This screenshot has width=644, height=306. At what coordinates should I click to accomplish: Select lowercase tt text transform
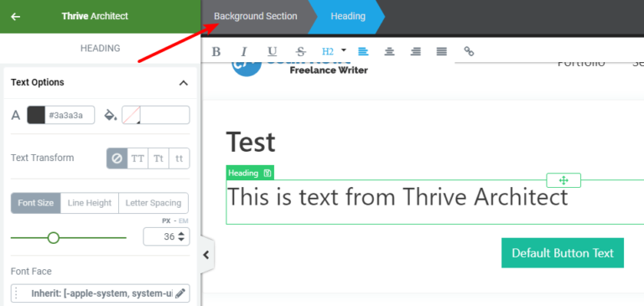pos(179,158)
